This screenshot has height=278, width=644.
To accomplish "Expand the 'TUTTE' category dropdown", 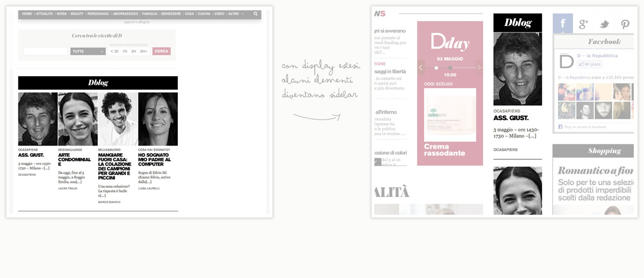I will (88, 51).
